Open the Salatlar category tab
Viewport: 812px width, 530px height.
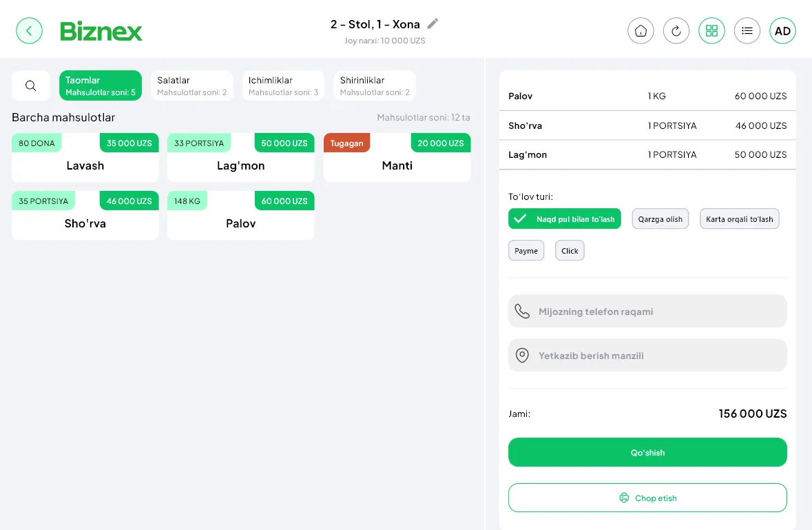click(x=191, y=85)
